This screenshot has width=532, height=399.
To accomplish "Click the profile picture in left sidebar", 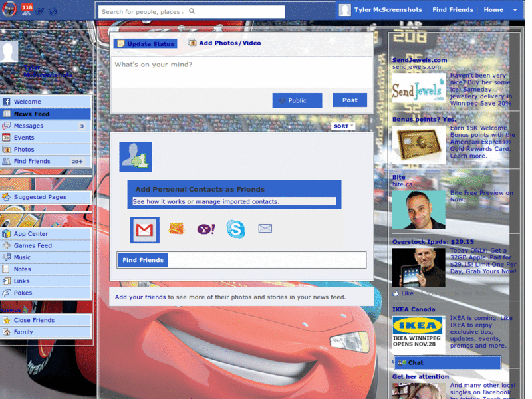I will pos(9,51).
